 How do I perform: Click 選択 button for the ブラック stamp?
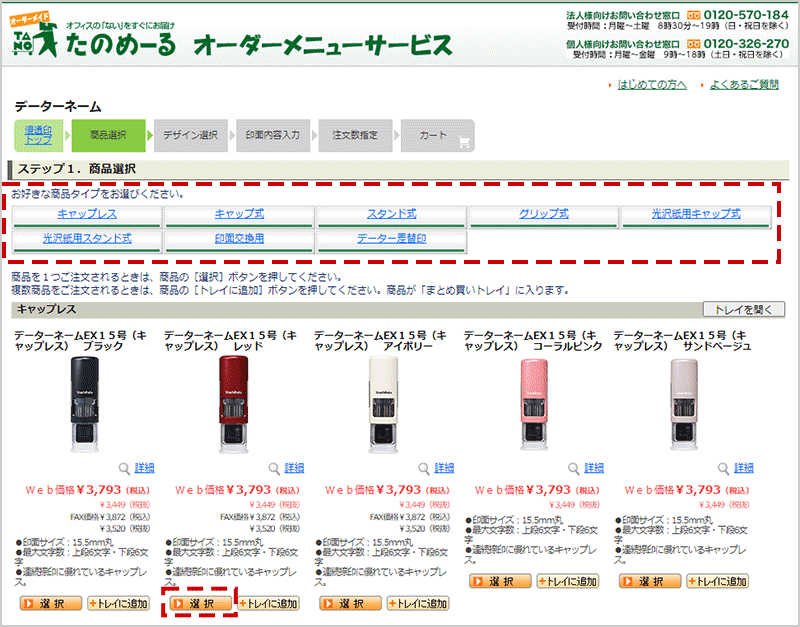click(51, 604)
